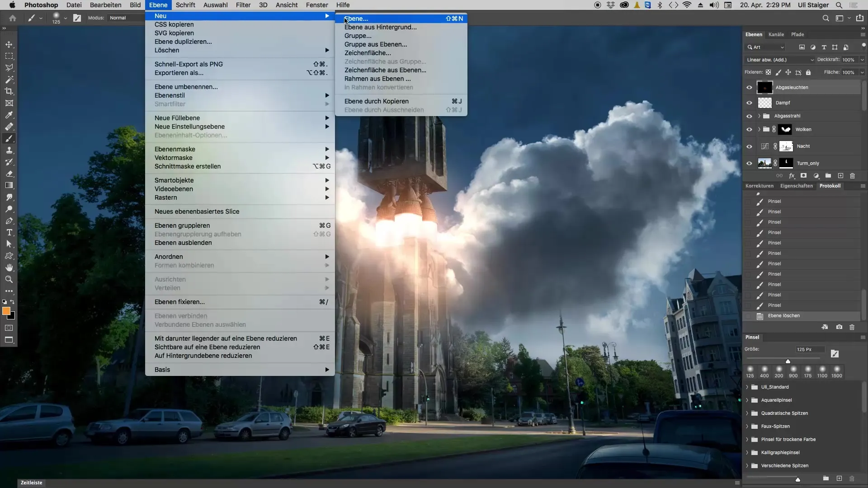The width and height of the screenshot is (868, 488).
Task: Switch to the Eigenschaften tab
Action: [x=796, y=186]
